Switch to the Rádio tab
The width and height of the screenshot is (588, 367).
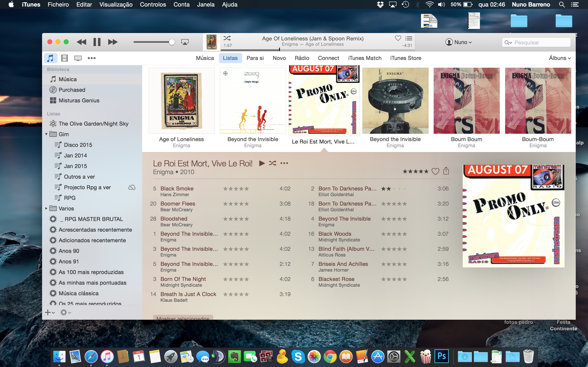click(x=302, y=58)
